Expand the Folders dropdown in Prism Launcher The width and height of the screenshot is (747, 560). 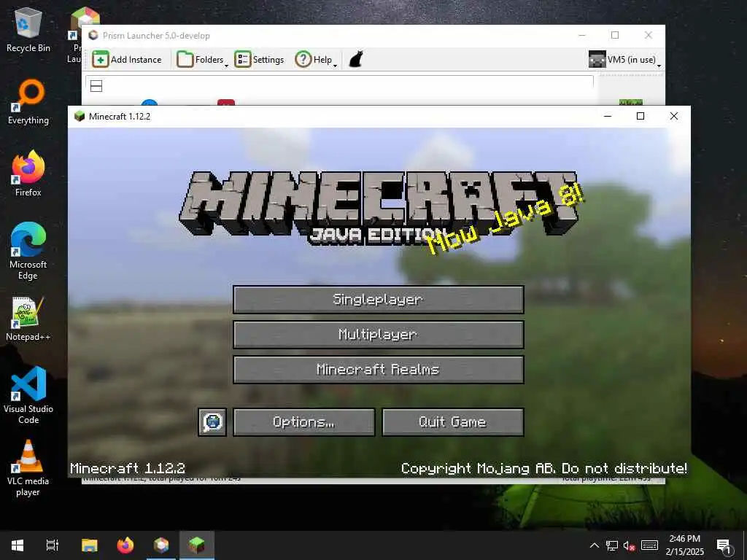[x=203, y=60]
